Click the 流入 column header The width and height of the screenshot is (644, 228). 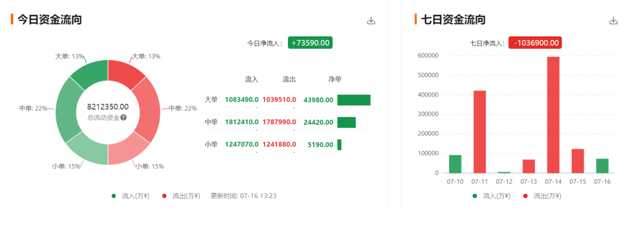point(252,79)
